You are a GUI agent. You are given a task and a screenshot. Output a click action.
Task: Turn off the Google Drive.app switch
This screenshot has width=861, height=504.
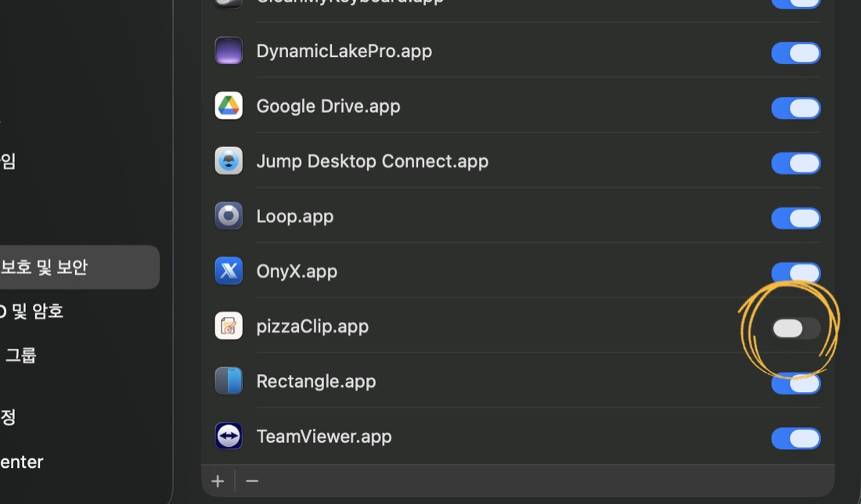(796, 108)
